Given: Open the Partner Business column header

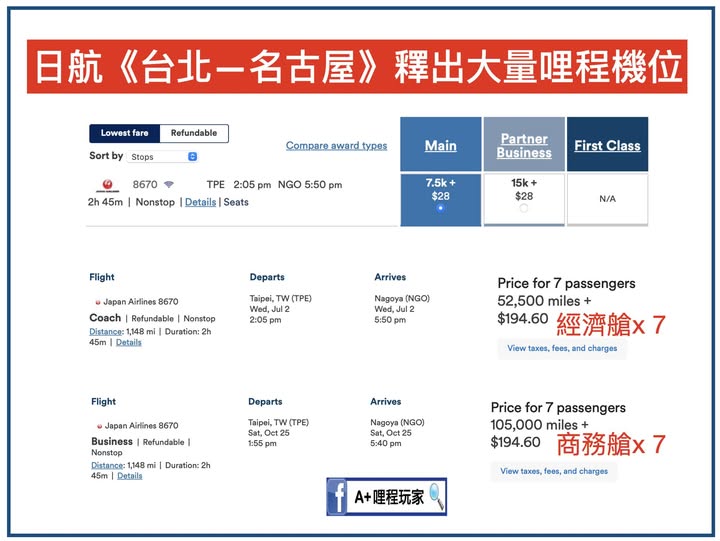Looking at the screenshot, I should [524, 146].
